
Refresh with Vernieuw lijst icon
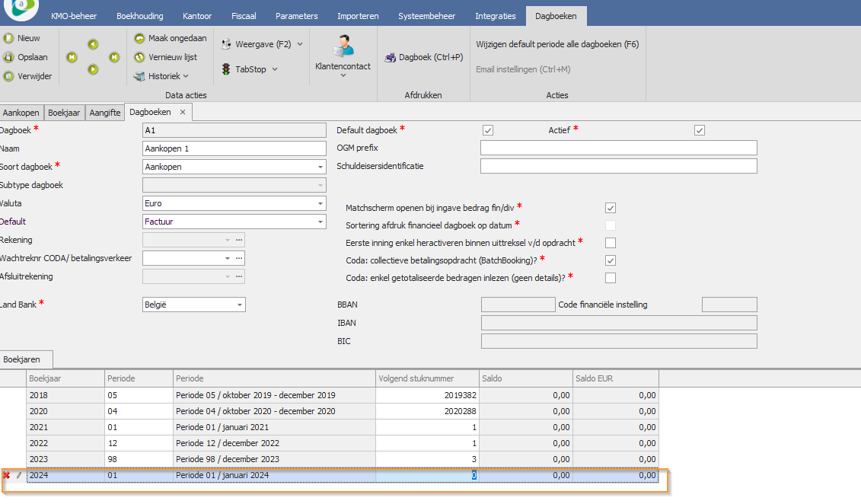[140, 57]
